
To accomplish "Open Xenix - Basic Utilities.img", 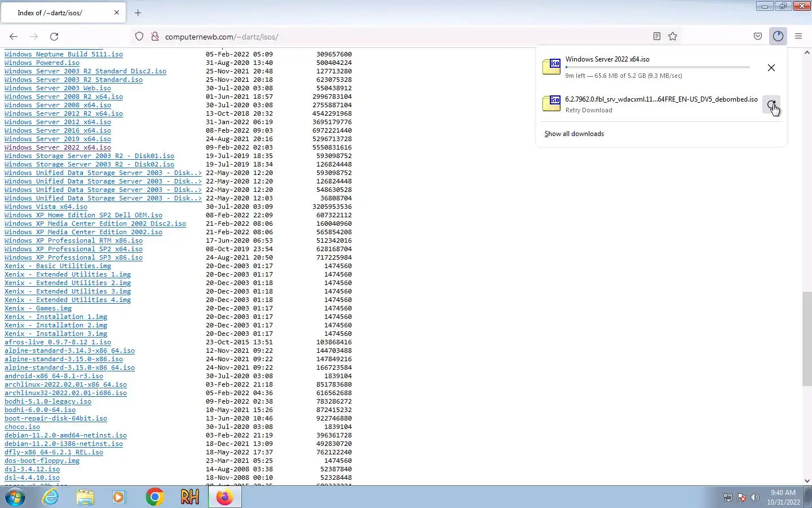I will [58, 266].
